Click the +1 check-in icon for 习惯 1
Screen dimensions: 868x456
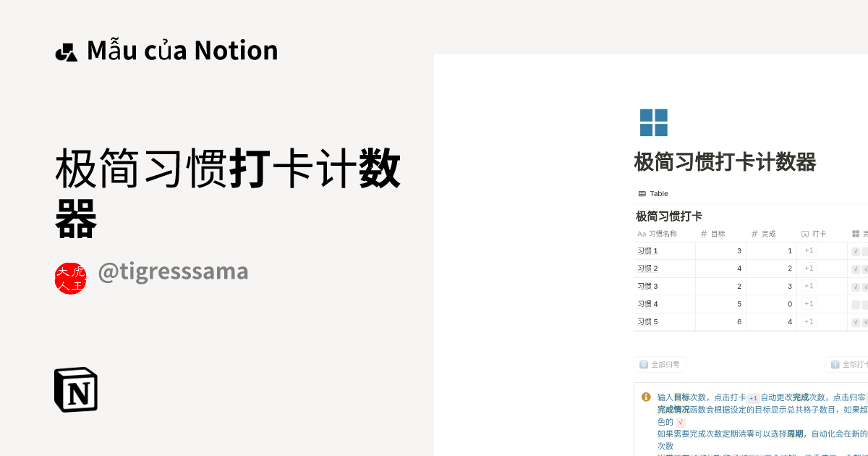pyautogui.click(x=809, y=251)
